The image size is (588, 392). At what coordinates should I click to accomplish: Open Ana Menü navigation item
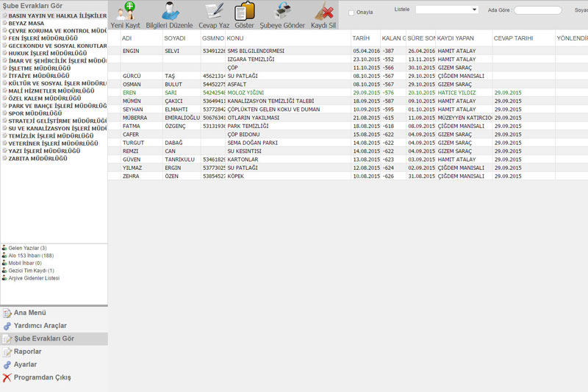click(30, 313)
